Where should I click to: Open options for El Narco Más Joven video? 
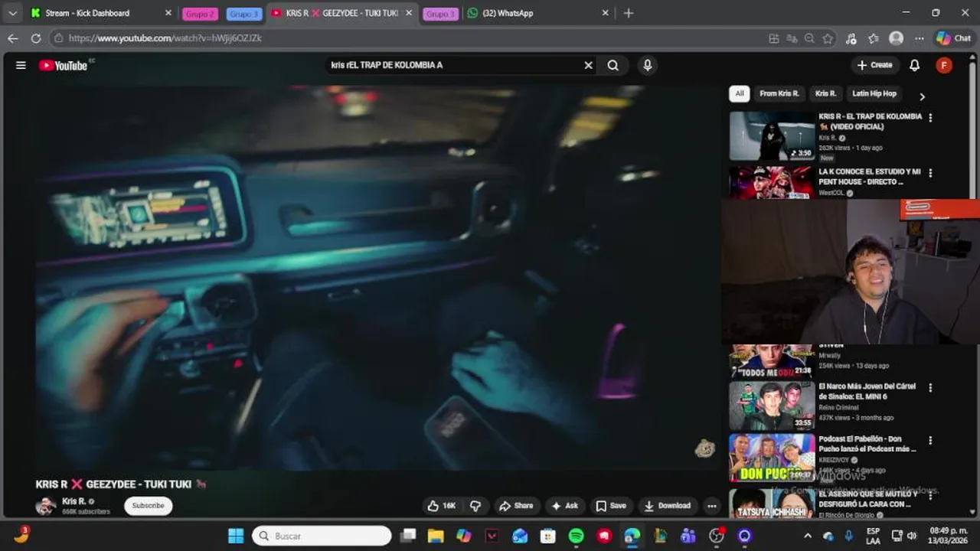pos(930,388)
